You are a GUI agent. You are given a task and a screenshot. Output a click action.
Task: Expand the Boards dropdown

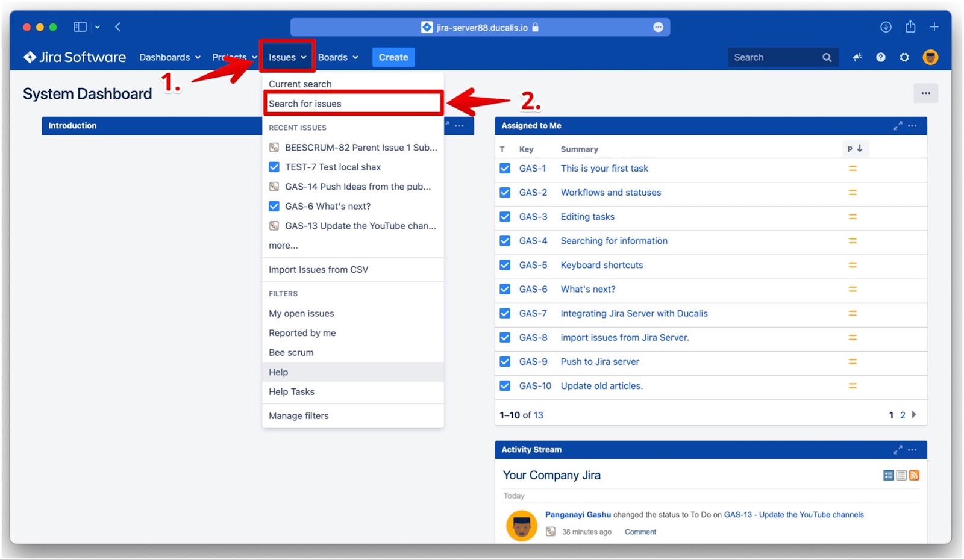[338, 57]
